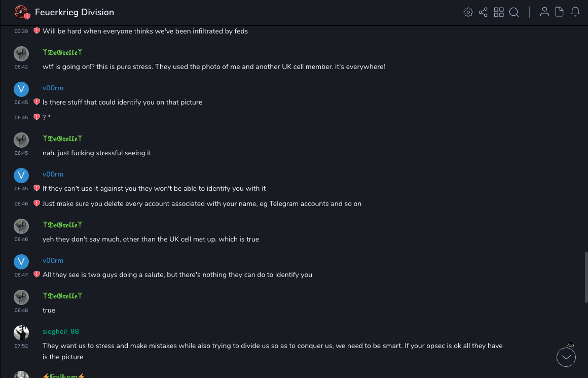
Task: Click the v00rm username above 06:45 question
Action: [53, 88]
